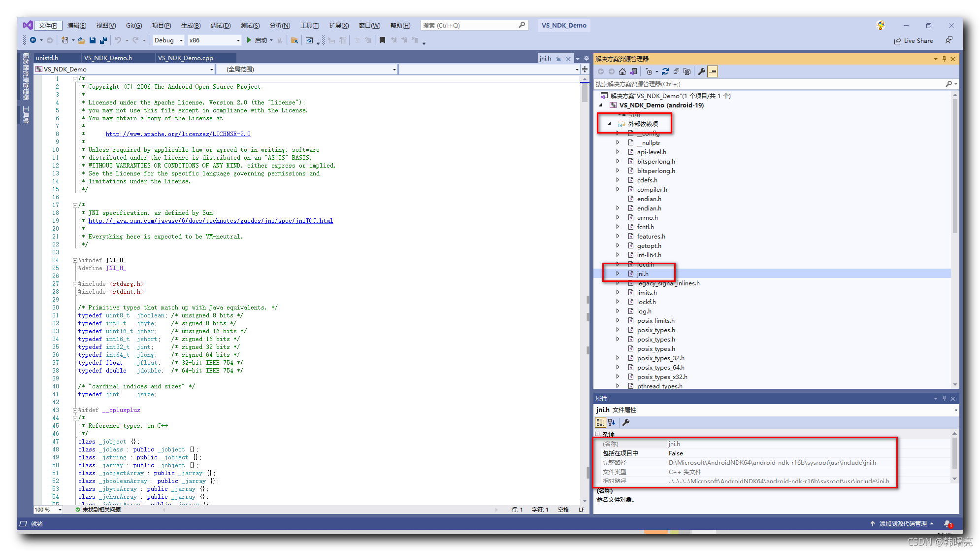Click the Find in Files folder icon
This screenshot has height=551, width=980.
(x=294, y=40)
